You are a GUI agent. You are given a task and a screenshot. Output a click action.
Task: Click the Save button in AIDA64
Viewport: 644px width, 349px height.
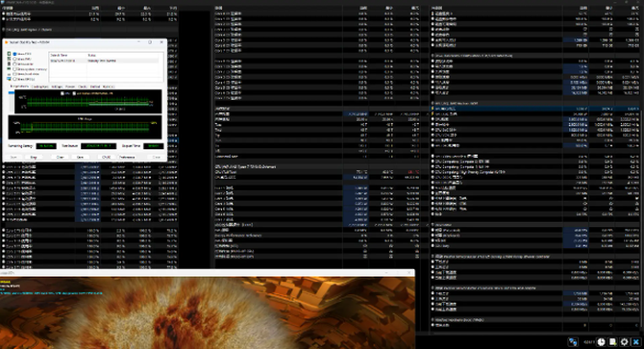click(x=80, y=158)
